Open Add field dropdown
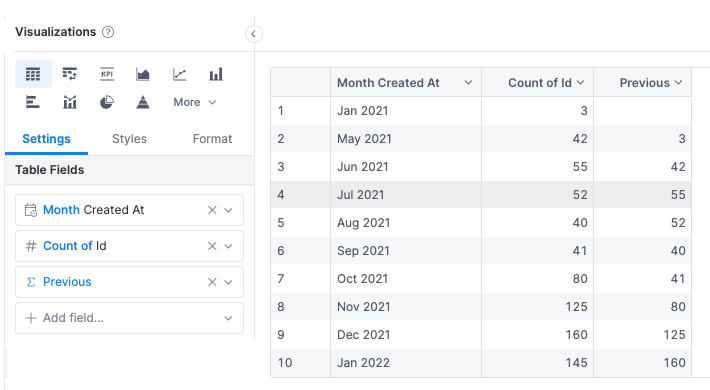 pos(130,318)
